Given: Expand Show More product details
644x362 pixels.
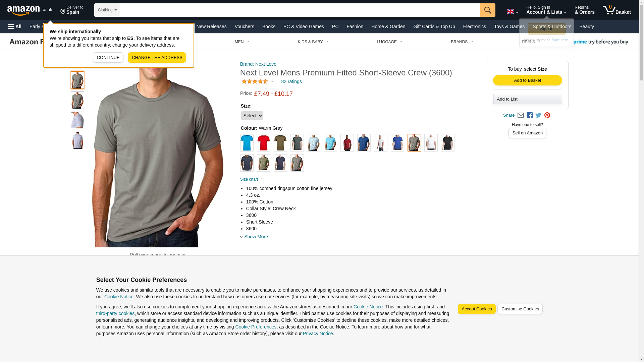Looking at the screenshot, I should click(x=256, y=237).
